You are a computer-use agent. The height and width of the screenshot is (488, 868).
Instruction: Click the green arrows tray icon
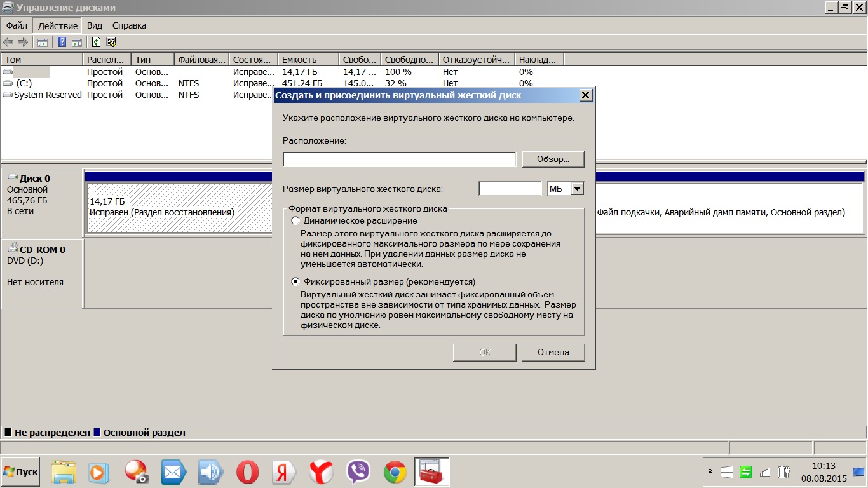coord(746,472)
